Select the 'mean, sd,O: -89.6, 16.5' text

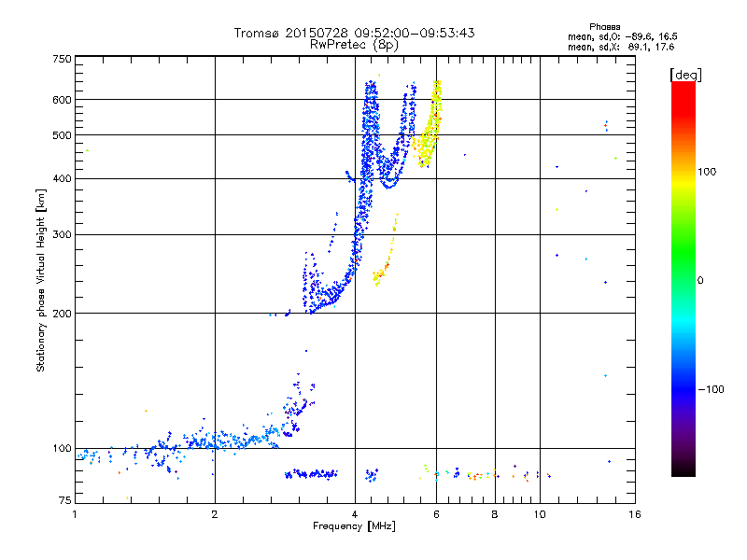pos(622,36)
